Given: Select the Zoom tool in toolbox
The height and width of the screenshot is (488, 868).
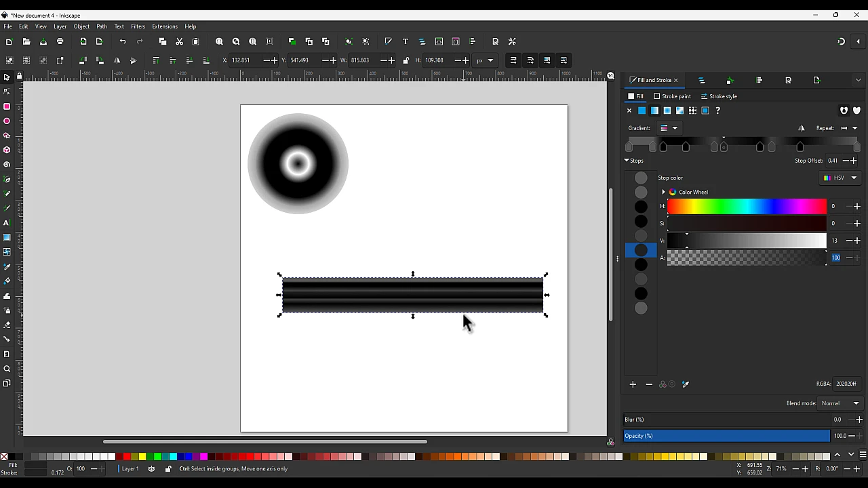Looking at the screenshot, I should (7, 369).
